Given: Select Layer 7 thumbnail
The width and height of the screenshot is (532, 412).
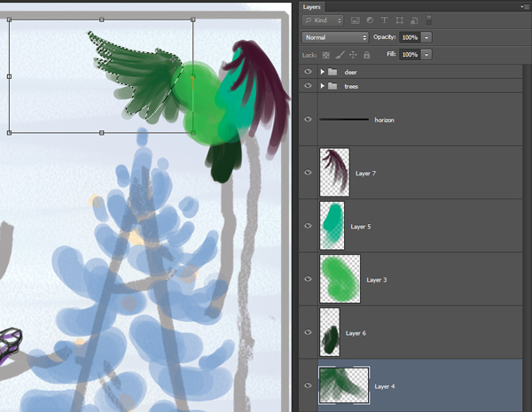Looking at the screenshot, I should 334,172.
